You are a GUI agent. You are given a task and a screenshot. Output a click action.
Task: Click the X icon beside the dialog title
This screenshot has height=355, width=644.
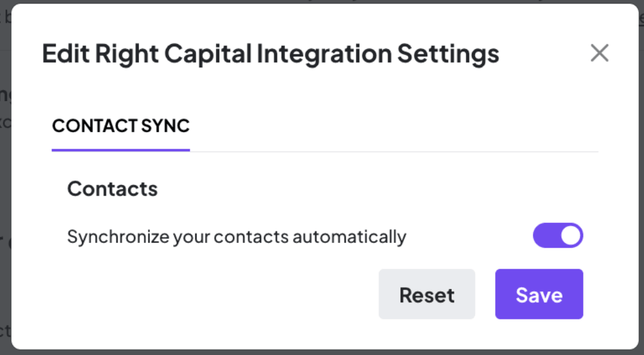coord(599,53)
